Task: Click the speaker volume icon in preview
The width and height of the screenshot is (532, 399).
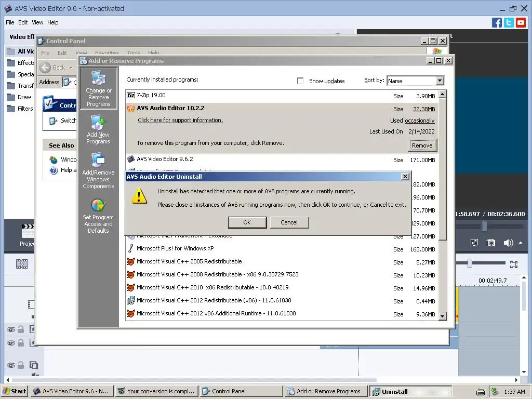Action: pyautogui.click(x=508, y=243)
